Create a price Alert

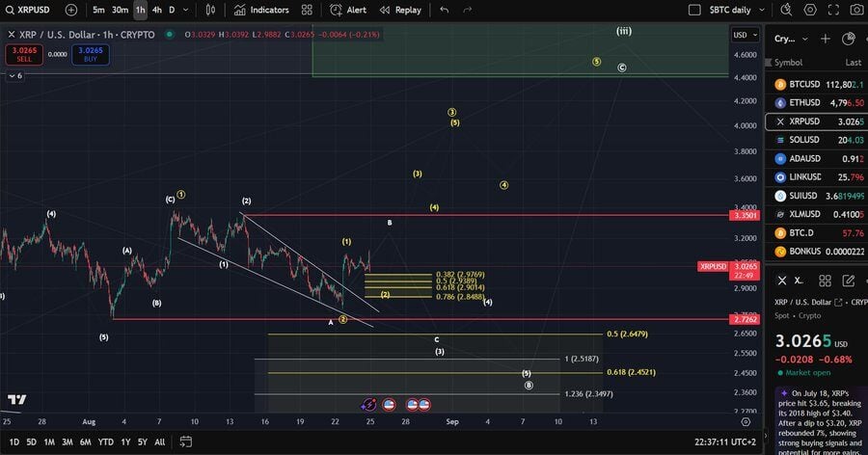click(x=348, y=10)
